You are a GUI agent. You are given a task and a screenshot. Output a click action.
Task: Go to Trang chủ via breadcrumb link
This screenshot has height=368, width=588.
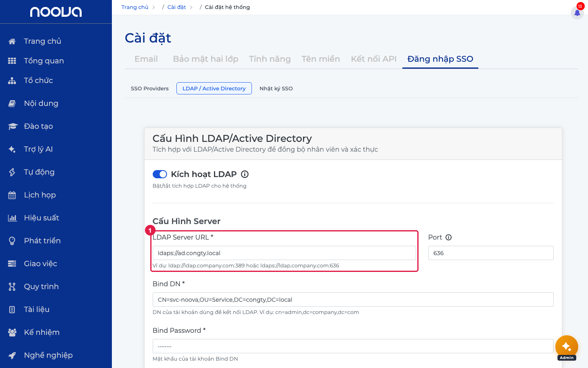tap(135, 7)
